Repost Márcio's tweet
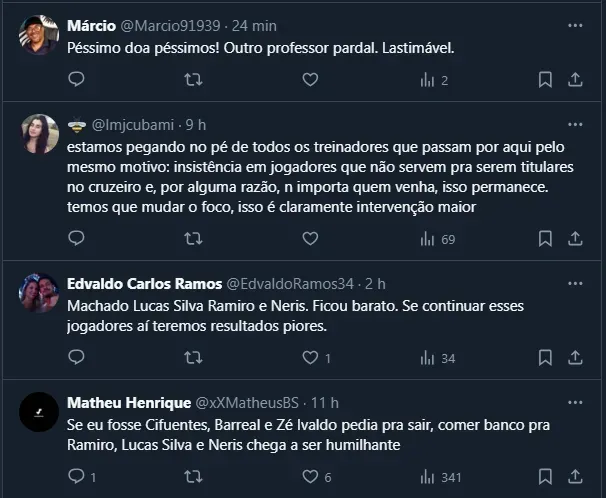This screenshot has height=498, width=606. tap(194, 79)
